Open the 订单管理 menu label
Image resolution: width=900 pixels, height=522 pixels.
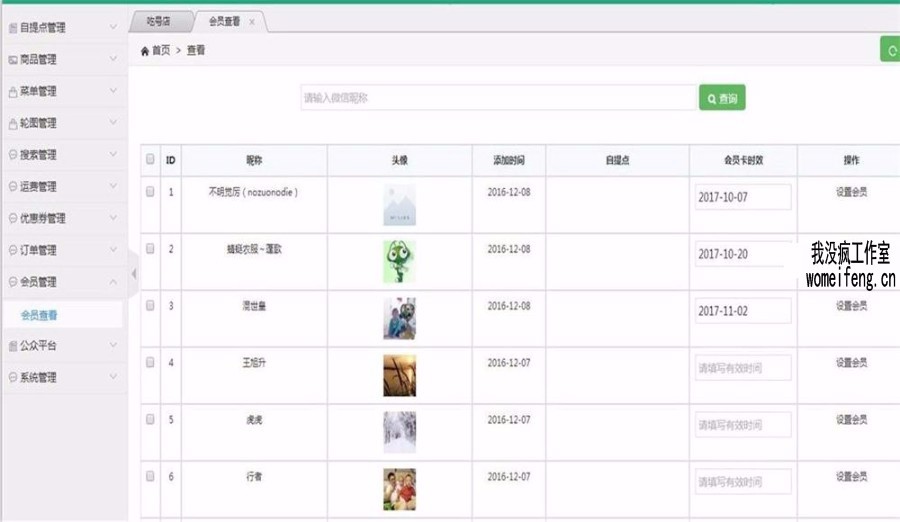[x=38, y=250]
